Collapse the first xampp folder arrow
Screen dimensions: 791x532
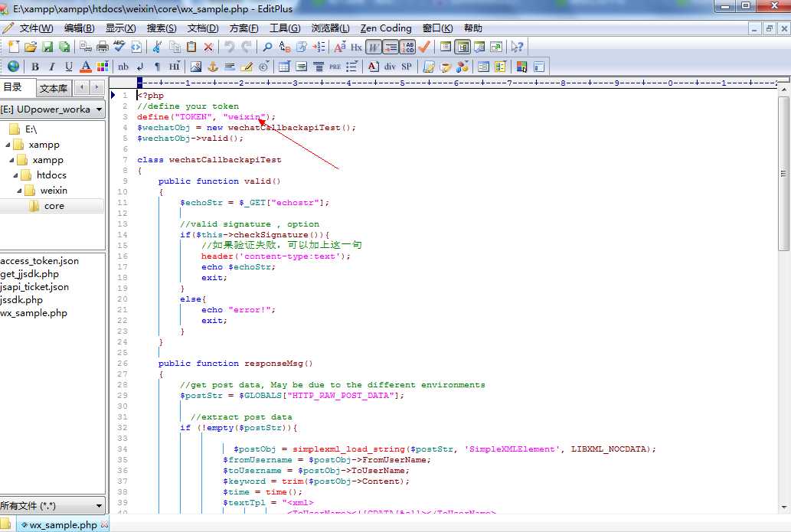(8, 145)
